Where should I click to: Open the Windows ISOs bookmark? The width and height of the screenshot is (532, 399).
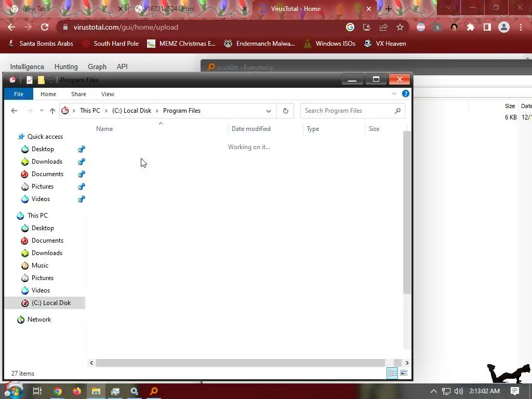pyautogui.click(x=330, y=44)
